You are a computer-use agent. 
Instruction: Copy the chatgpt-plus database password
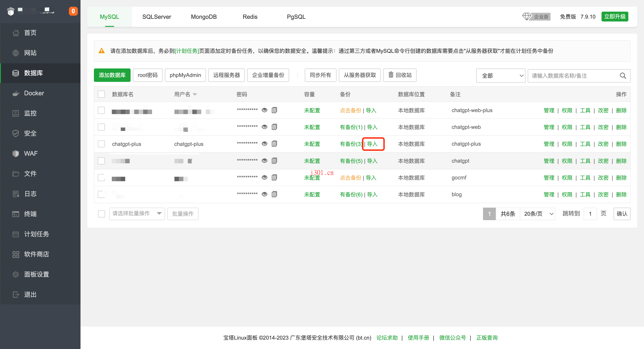tap(274, 144)
